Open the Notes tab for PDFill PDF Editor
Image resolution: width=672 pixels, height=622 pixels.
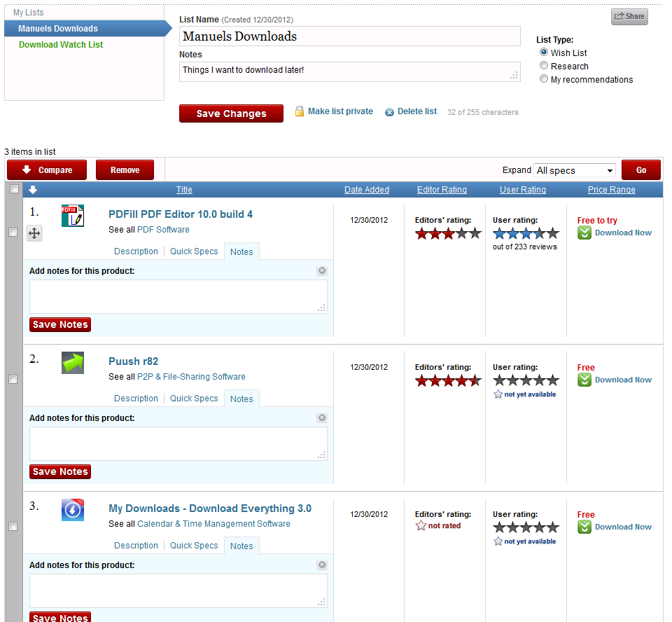pos(241,251)
